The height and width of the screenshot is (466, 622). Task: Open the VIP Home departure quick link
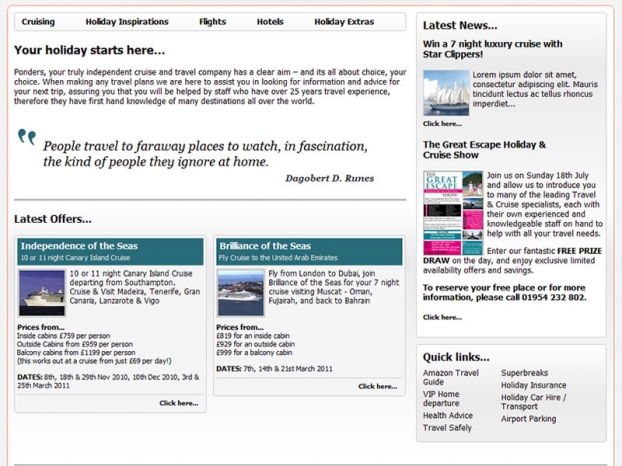(x=441, y=399)
